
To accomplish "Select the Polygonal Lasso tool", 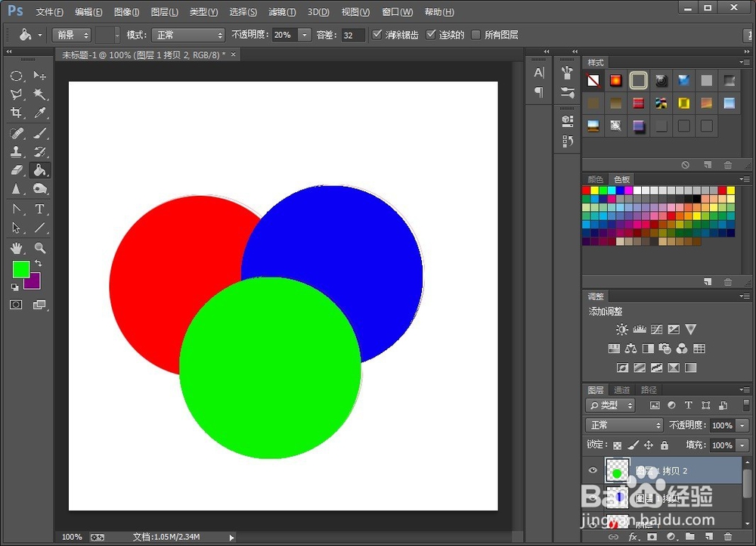I will click(16, 94).
